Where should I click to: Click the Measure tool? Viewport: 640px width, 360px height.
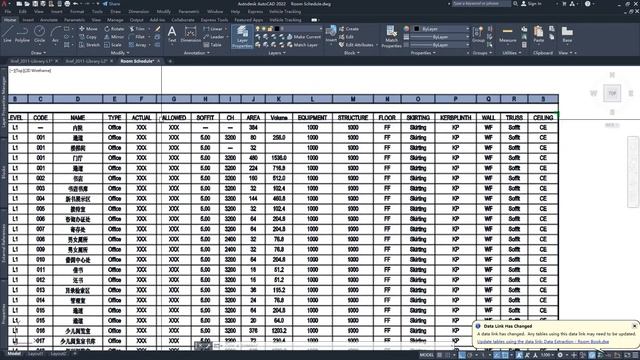[x=508, y=34]
